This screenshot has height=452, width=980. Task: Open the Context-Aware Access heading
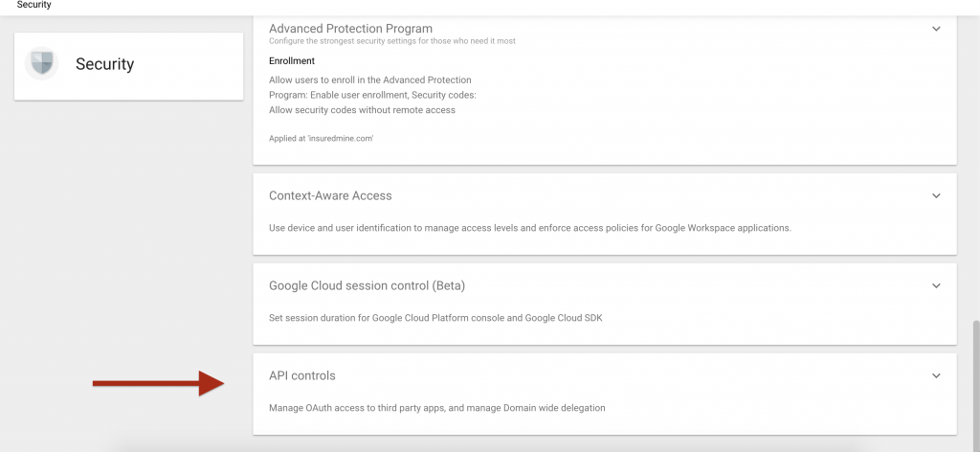330,195
